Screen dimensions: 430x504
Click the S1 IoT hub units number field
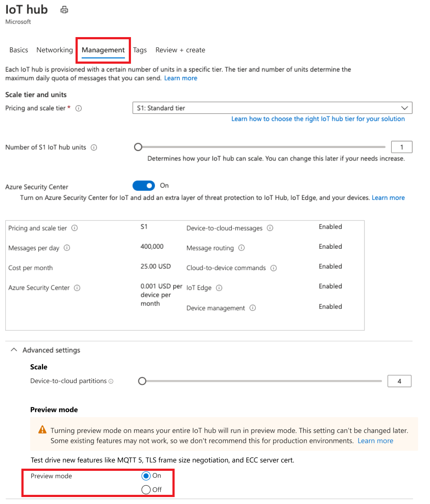(402, 147)
